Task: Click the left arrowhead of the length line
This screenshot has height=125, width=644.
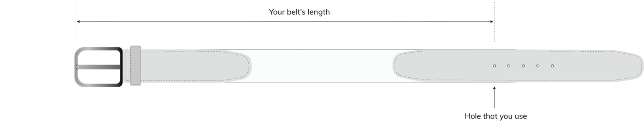Action: click(x=78, y=22)
